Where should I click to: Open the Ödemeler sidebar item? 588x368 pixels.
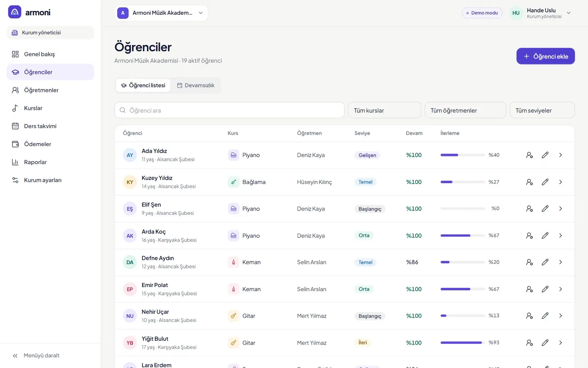click(x=50, y=144)
